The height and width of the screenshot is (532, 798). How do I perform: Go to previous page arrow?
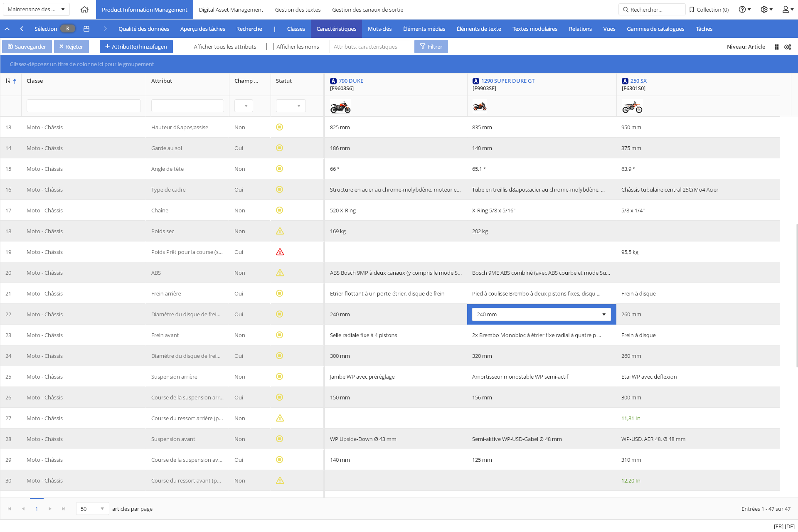[23, 509]
